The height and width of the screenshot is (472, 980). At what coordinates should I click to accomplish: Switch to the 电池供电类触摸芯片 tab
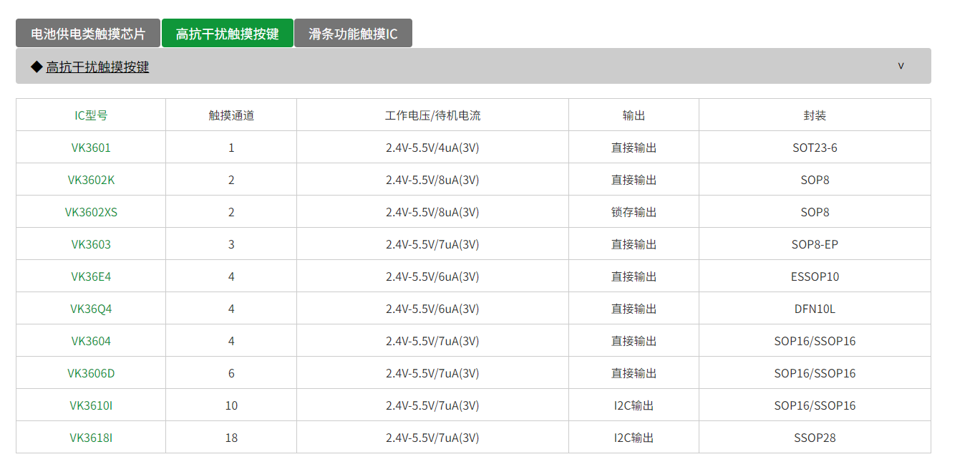click(88, 34)
